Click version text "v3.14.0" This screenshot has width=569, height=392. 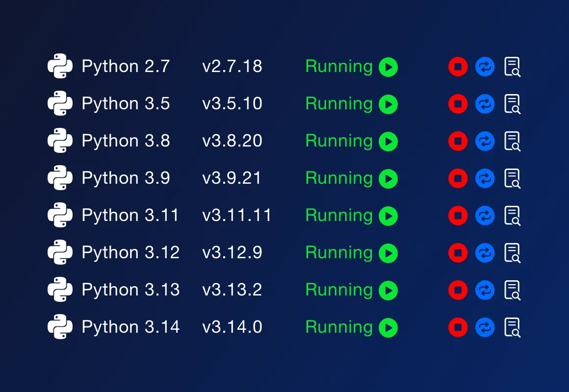point(232,327)
